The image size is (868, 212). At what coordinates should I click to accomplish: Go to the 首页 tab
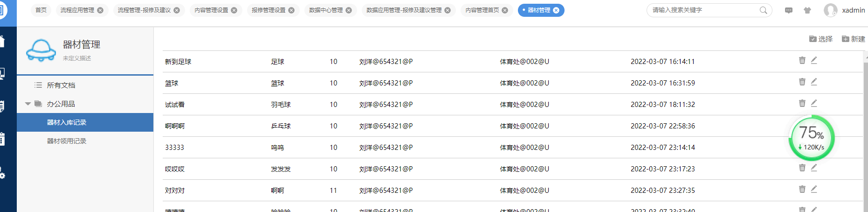coord(41,10)
